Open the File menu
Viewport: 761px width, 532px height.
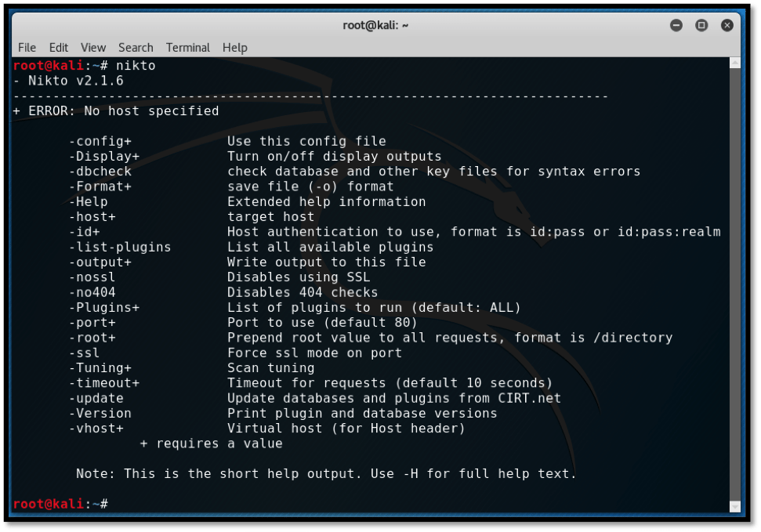27,48
